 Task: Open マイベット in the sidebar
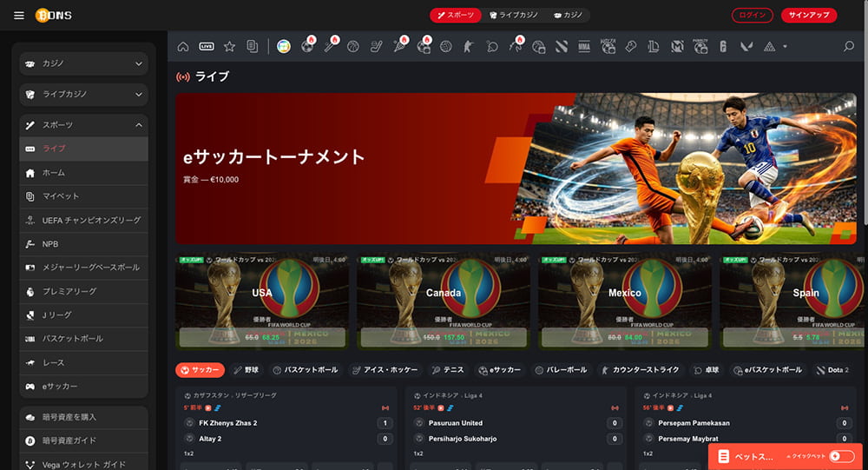(83, 196)
